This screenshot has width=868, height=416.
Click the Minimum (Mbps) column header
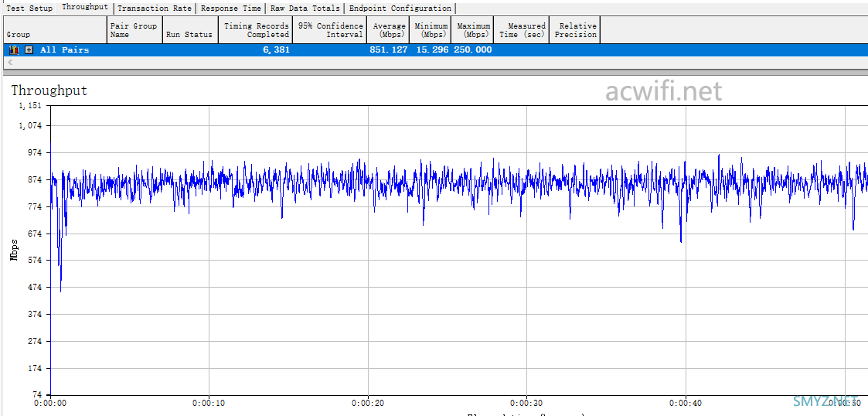click(x=431, y=30)
